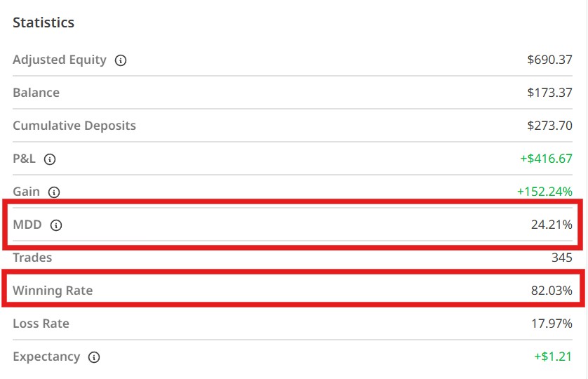Select the Cumulative Deposits value $273.70

coord(549,126)
